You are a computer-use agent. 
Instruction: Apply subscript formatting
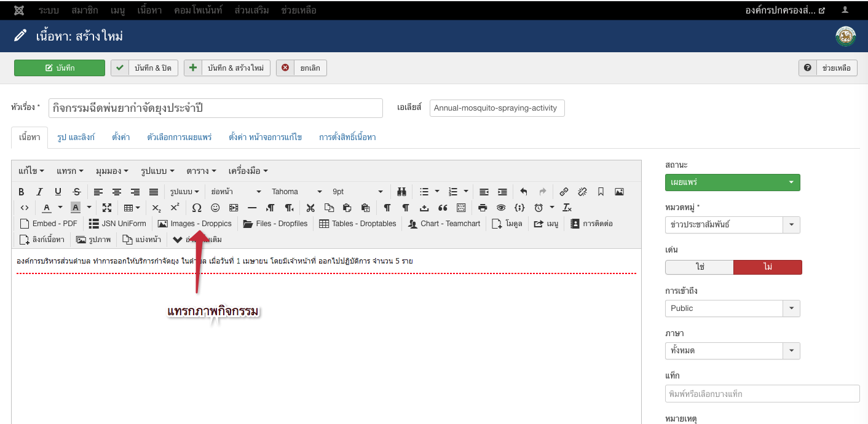[x=157, y=208]
